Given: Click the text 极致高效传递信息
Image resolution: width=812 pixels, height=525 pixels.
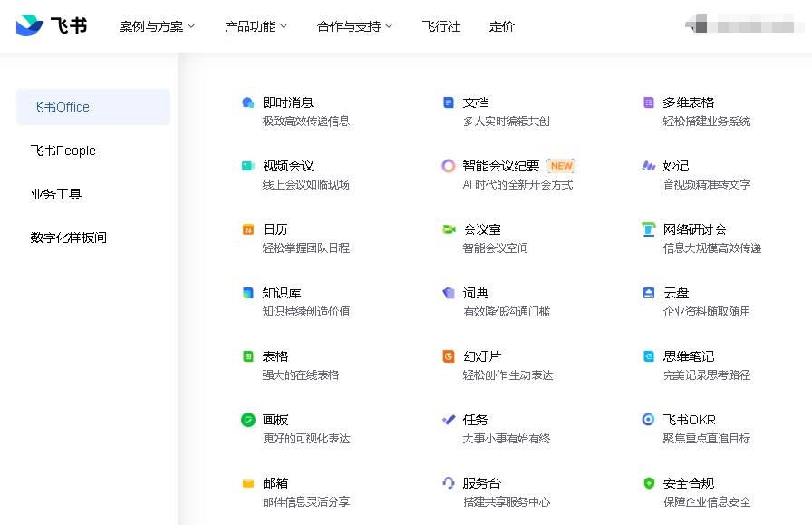Looking at the screenshot, I should 306,122.
